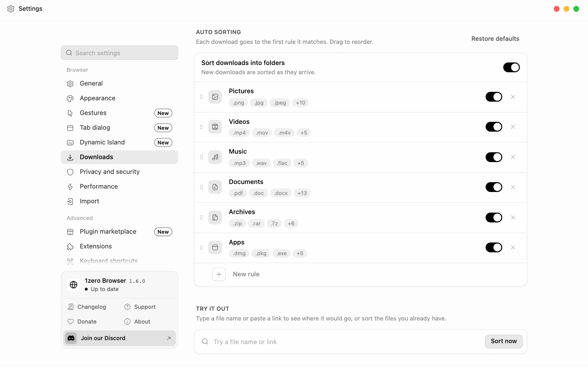The width and height of the screenshot is (588, 368).
Task: Click the Sort now button
Action: pos(504,341)
